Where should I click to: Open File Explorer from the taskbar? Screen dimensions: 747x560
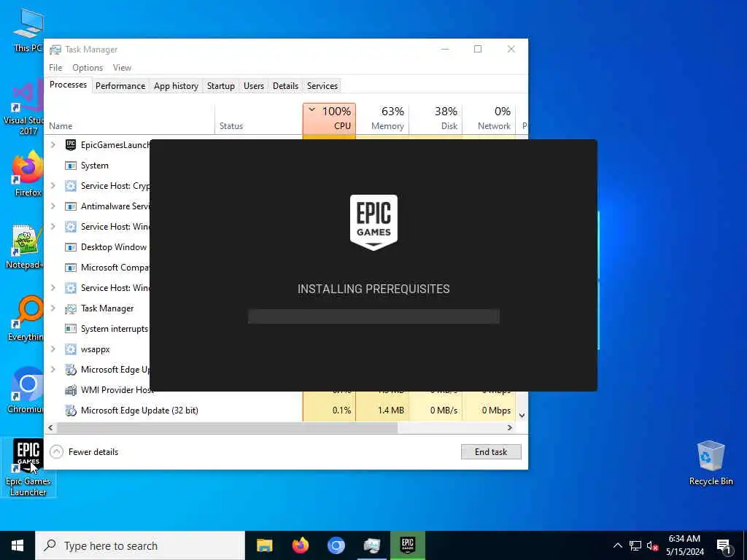[264, 545]
